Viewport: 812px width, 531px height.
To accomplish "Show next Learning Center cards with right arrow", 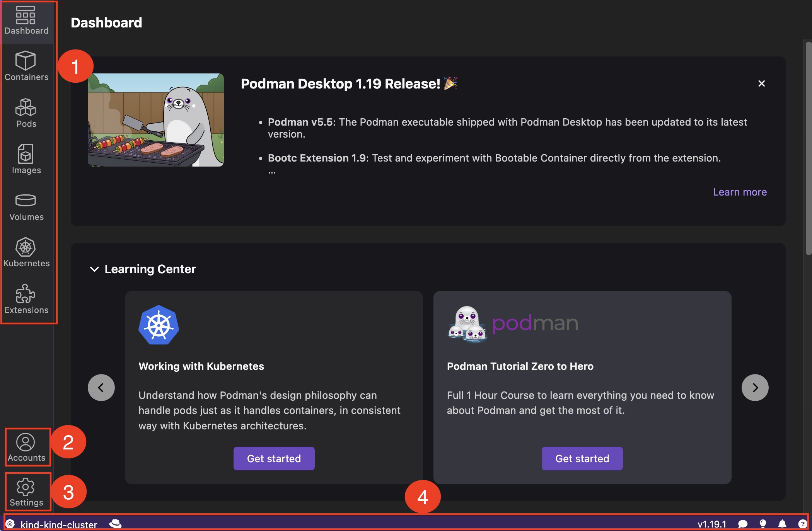I will click(x=754, y=387).
